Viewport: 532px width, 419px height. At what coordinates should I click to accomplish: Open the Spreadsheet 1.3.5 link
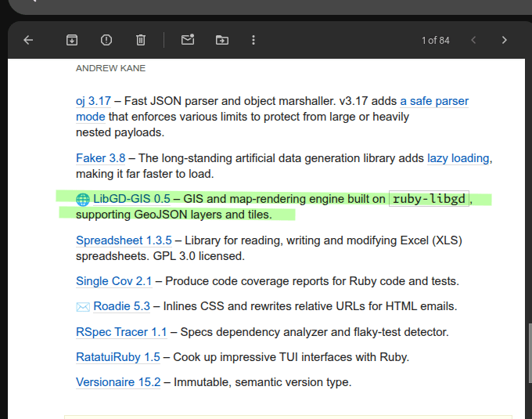pyautogui.click(x=124, y=240)
